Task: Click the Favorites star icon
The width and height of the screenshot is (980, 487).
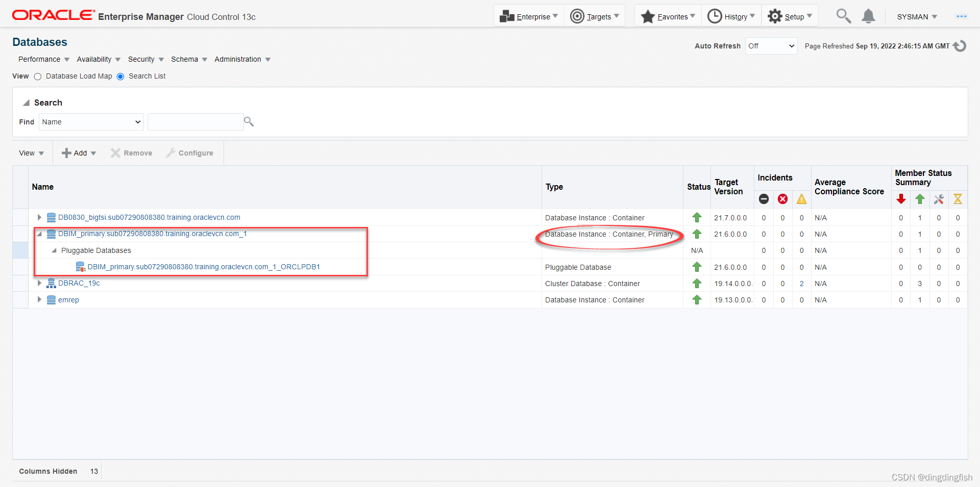Action: pos(648,16)
